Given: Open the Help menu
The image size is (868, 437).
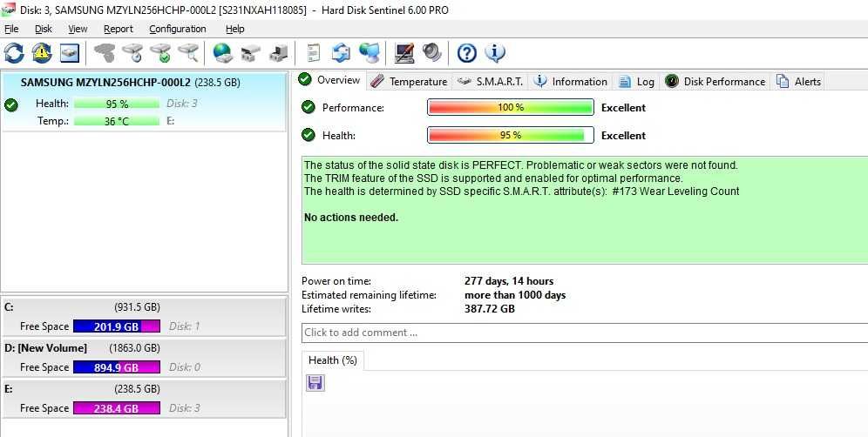Looking at the screenshot, I should click(x=234, y=29).
